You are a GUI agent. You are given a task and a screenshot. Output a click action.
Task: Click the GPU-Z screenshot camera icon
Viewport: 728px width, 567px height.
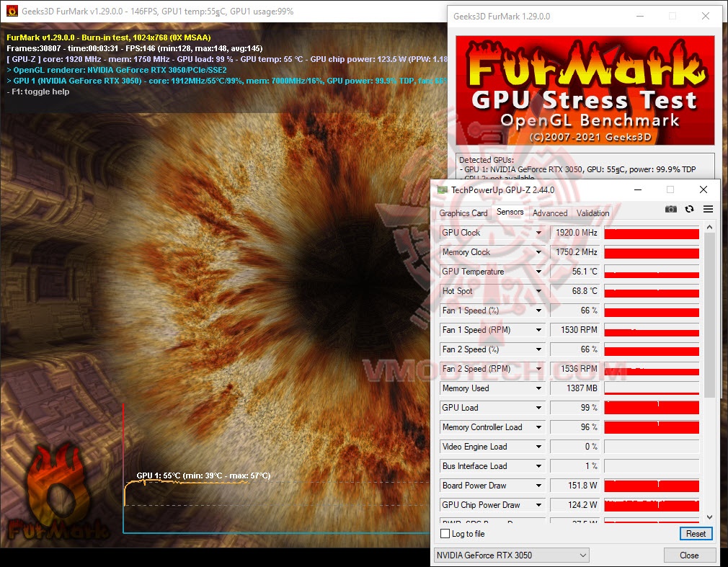point(671,208)
